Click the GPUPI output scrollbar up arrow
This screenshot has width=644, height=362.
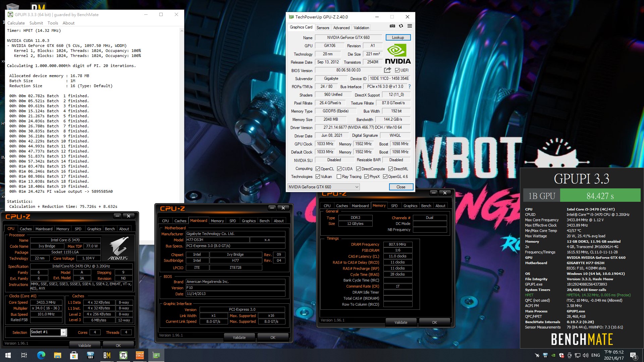click(182, 31)
